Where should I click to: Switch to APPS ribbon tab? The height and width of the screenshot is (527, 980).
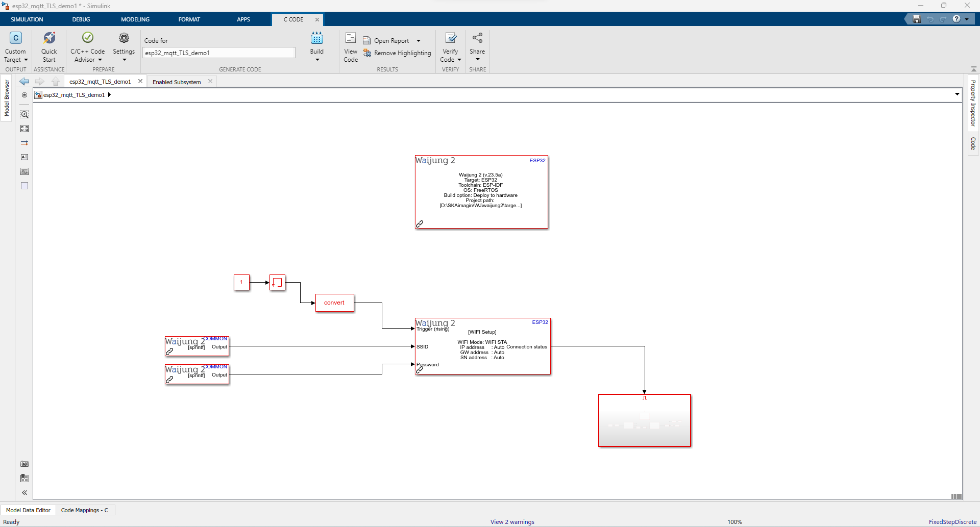(243, 19)
